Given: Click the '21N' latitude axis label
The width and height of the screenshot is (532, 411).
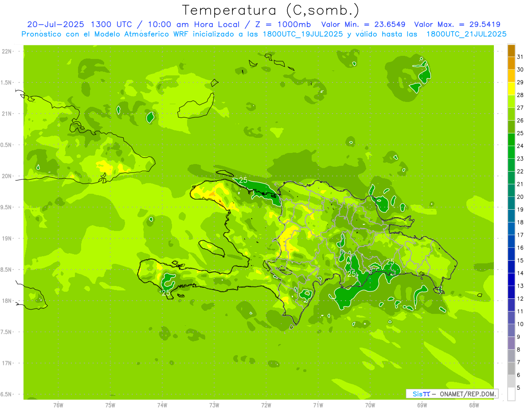Looking at the screenshot, I should tap(7, 114).
